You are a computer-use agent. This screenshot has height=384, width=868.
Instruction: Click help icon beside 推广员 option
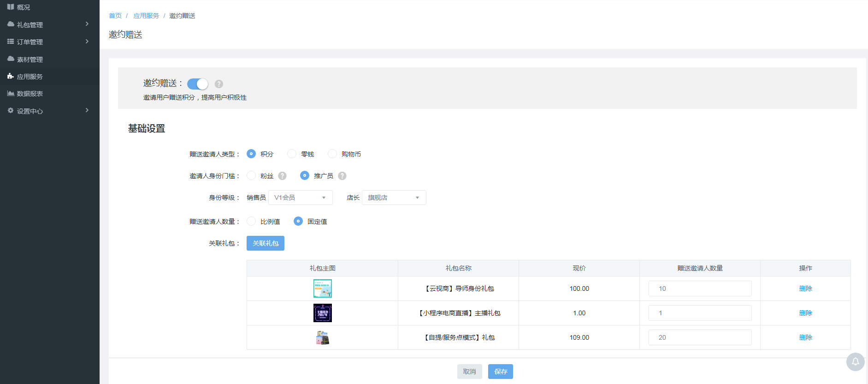(x=342, y=176)
